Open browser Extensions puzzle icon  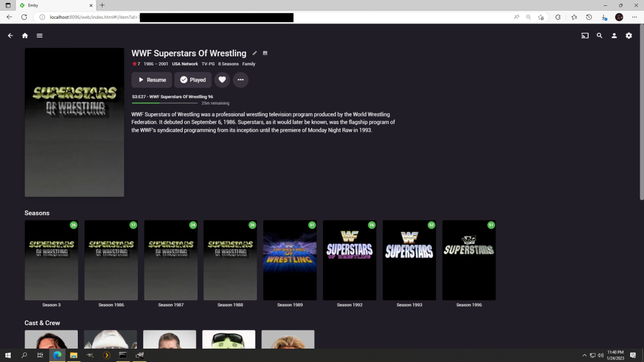(558, 17)
